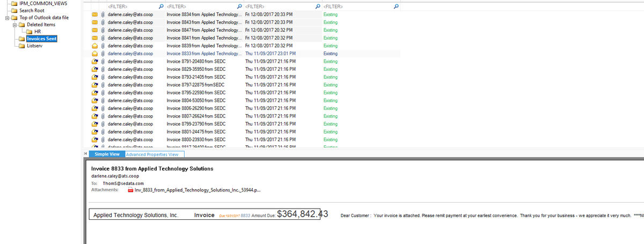
Task: Click the magnifier icon in the sender filter
Action: (x=160, y=6)
